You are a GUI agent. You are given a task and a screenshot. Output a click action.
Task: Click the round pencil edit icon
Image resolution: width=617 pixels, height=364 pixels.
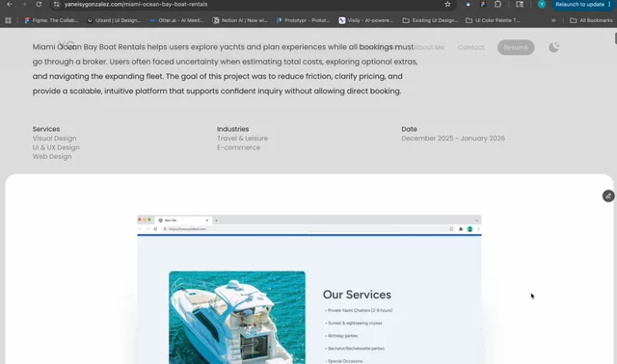pyautogui.click(x=608, y=195)
